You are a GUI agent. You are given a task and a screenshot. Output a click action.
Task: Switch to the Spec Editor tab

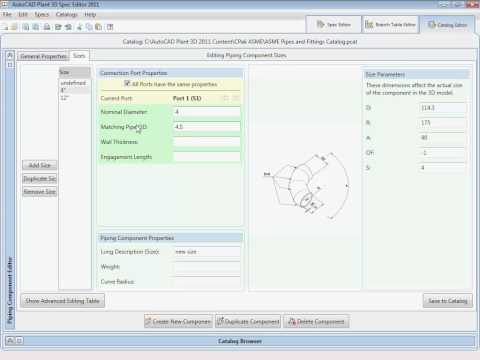pos(333,24)
